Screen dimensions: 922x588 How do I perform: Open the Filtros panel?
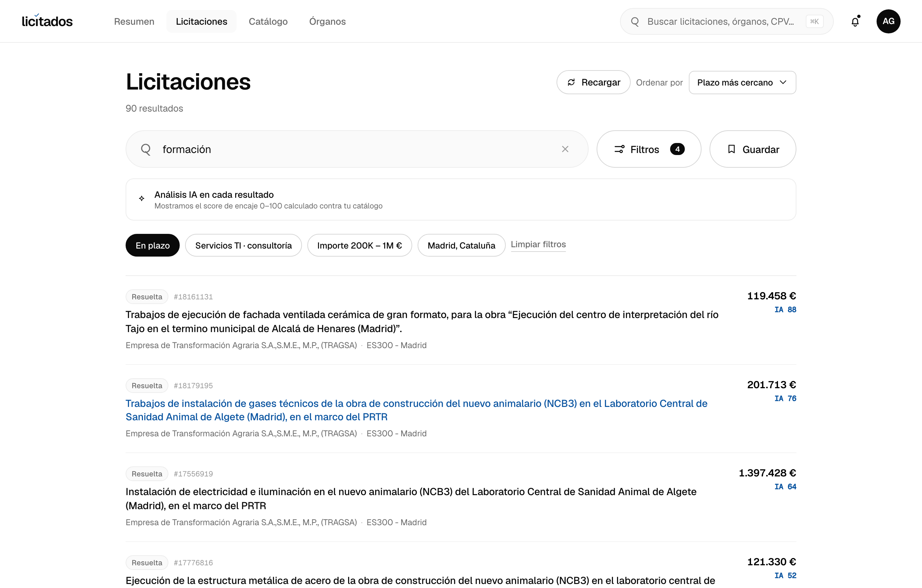pos(649,149)
